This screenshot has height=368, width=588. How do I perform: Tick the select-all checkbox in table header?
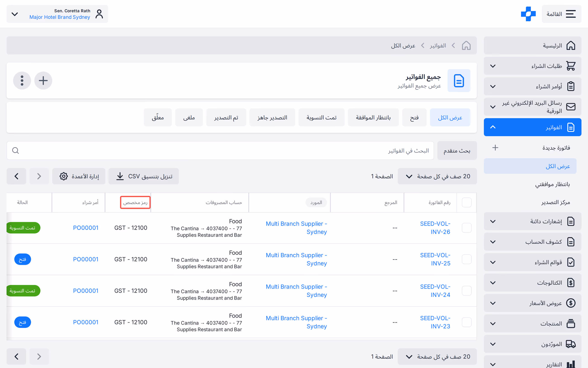click(x=467, y=202)
